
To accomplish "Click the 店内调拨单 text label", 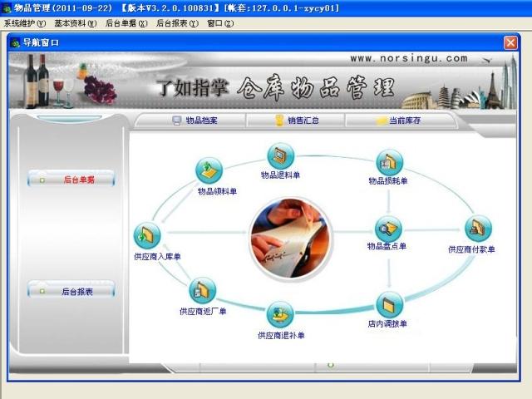I will (387, 323).
